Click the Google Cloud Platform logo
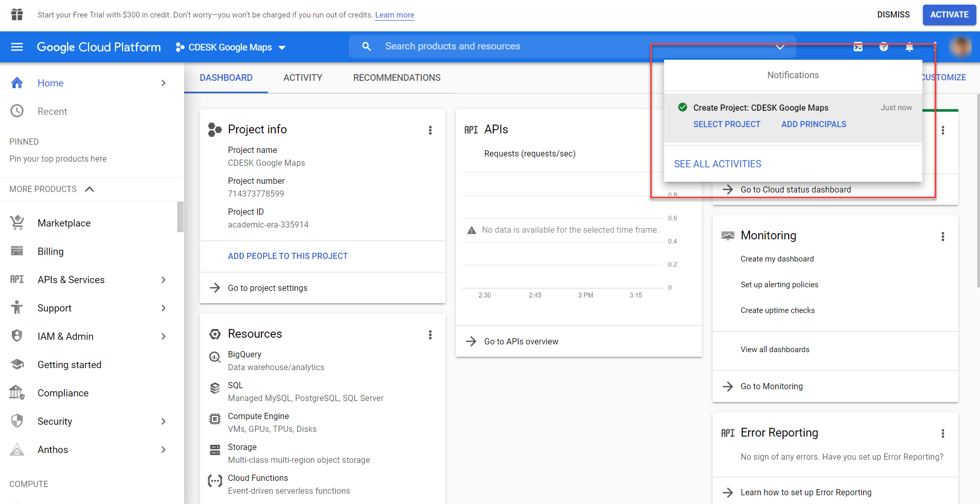 tap(99, 47)
